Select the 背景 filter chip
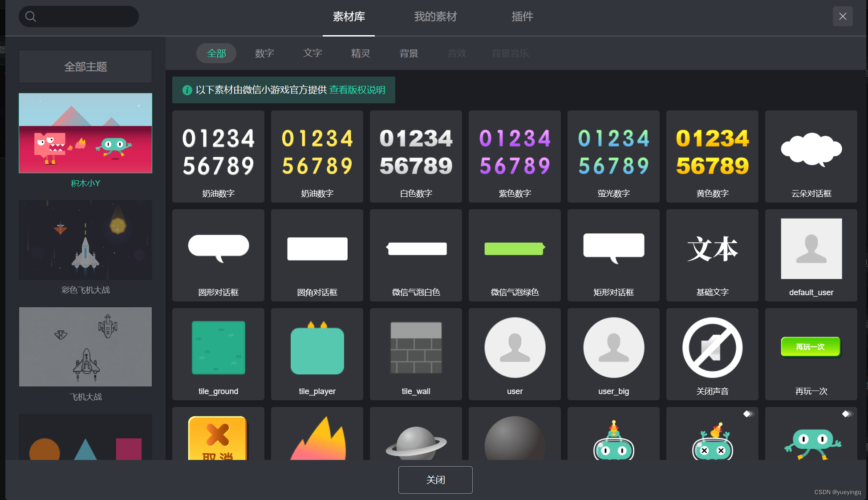Image resolution: width=868 pixels, height=500 pixels. [x=409, y=53]
